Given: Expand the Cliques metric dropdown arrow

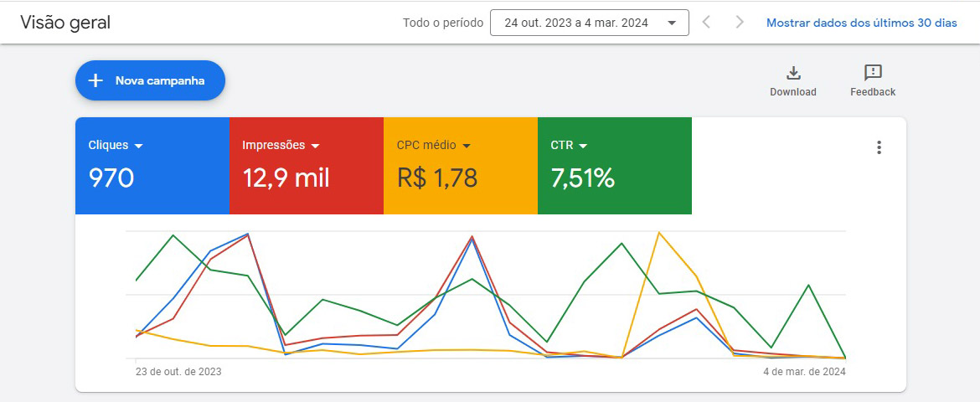Looking at the screenshot, I should 139,146.
